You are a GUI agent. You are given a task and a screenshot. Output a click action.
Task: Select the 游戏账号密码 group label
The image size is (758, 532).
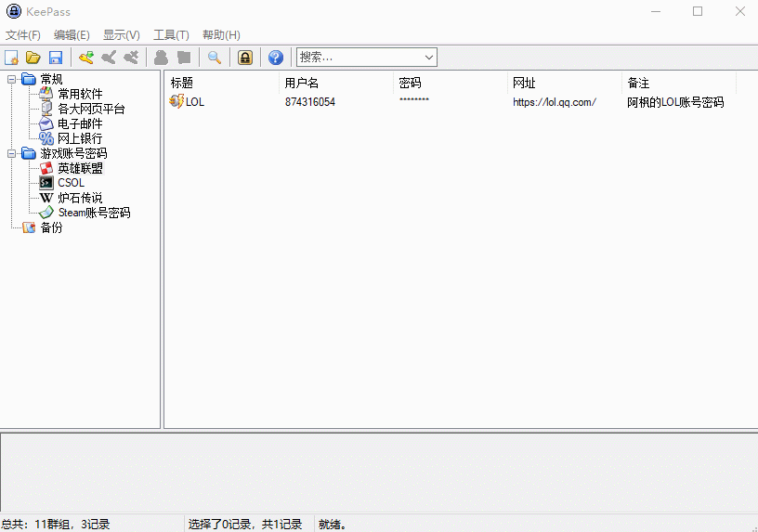coord(73,153)
